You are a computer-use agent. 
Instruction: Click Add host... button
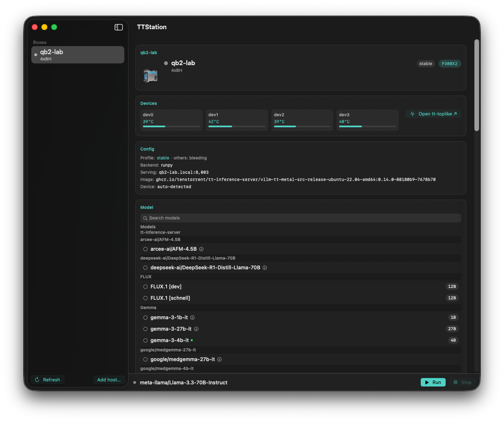pos(109,380)
